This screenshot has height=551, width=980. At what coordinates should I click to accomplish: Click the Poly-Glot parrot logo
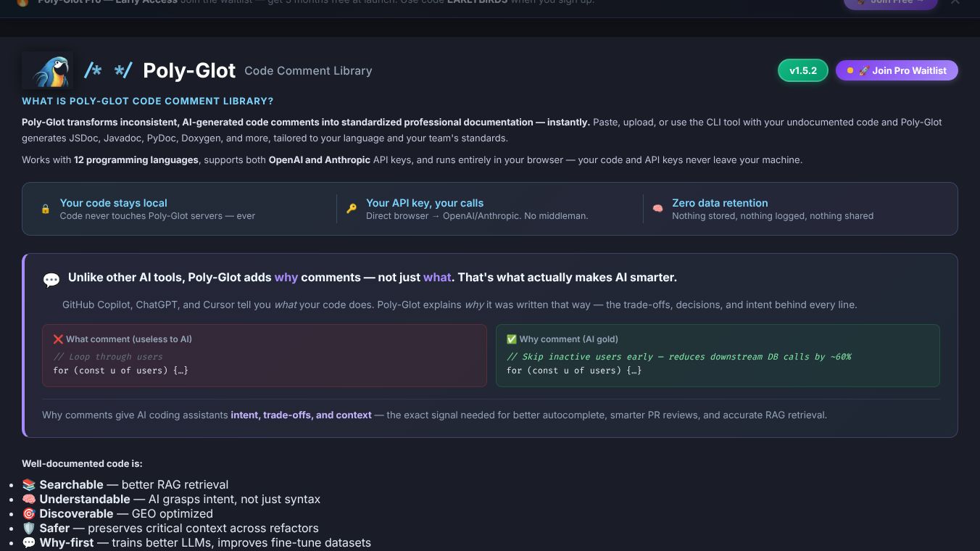[x=47, y=70]
